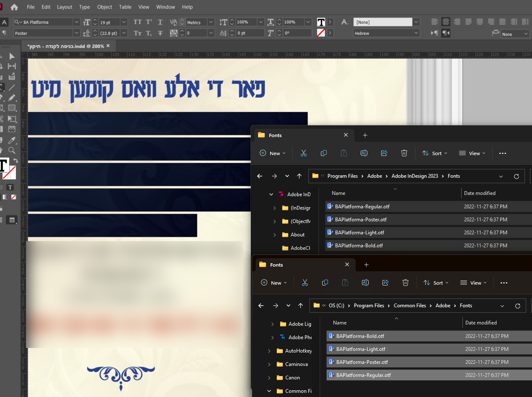Toggle Underline formatting

(160, 22)
